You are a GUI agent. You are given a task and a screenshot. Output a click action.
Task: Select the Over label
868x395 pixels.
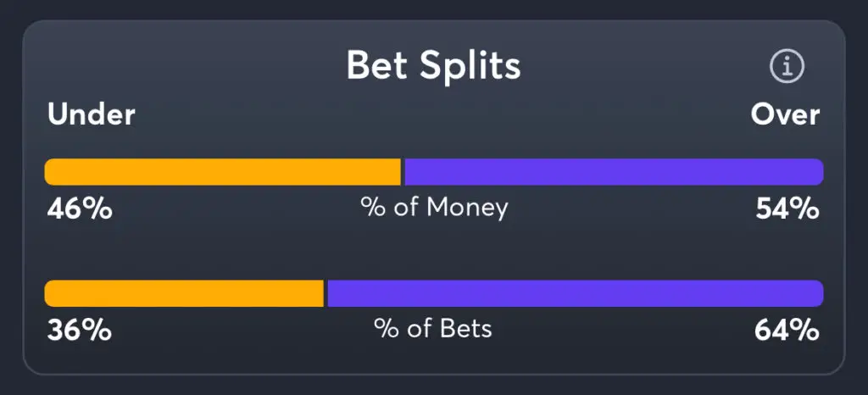coord(785,114)
